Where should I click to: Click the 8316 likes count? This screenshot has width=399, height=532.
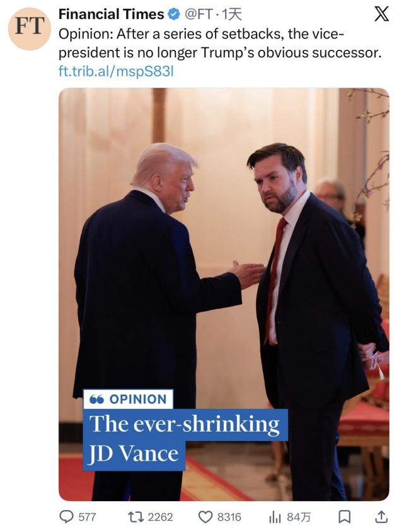pos(229,517)
